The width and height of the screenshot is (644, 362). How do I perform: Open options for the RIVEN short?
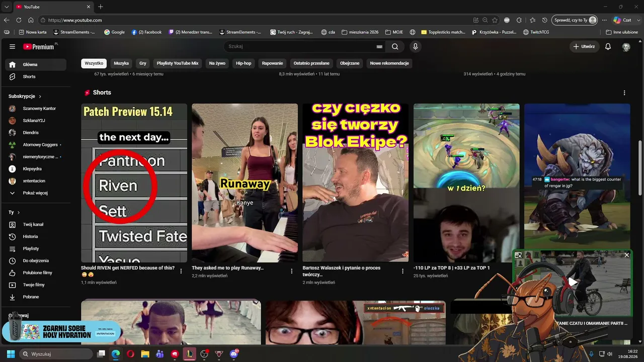pos(181,271)
